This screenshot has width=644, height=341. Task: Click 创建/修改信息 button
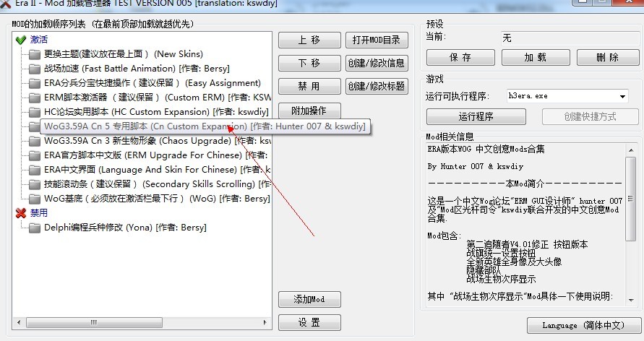click(x=377, y=63)
